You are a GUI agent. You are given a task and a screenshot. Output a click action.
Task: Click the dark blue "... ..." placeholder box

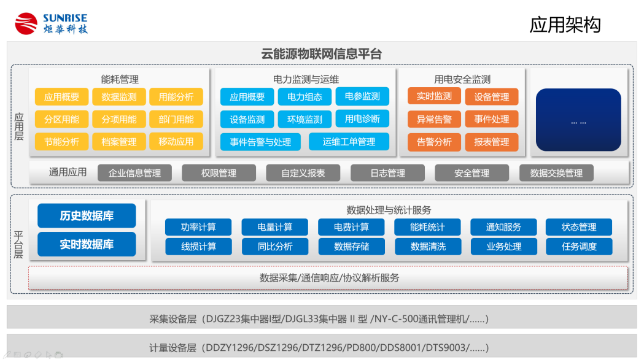(578, 121)
